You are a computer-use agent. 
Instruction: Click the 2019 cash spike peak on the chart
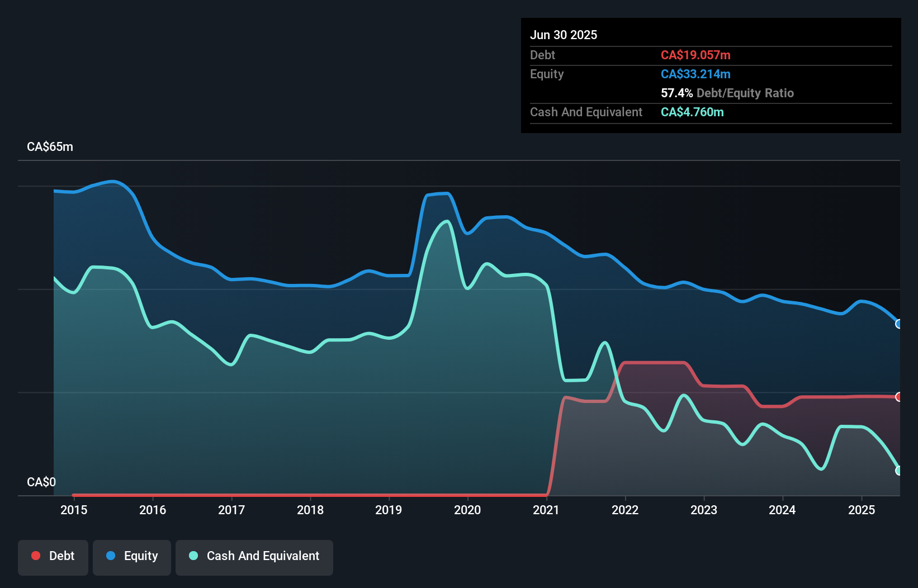pyautogui.click(x=446, y=221)
